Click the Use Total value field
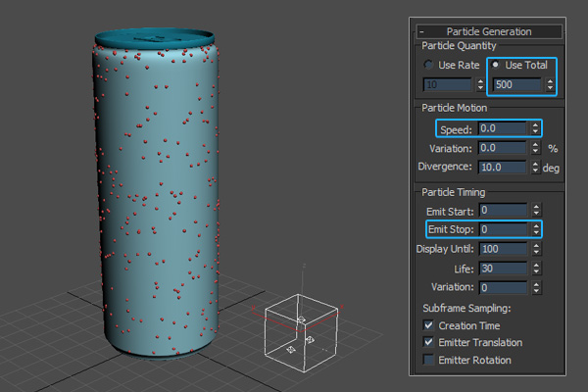The image size is (588, 392). (x=515, y=85)
